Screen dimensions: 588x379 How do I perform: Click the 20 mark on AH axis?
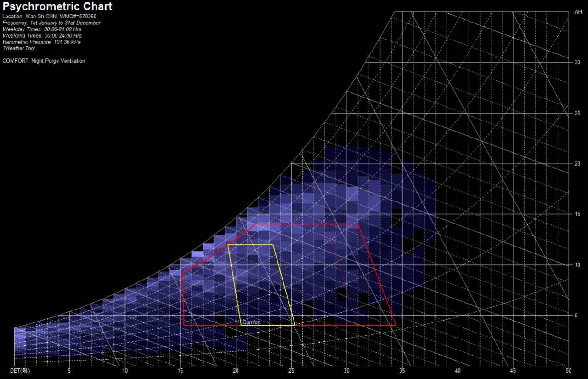577,164
